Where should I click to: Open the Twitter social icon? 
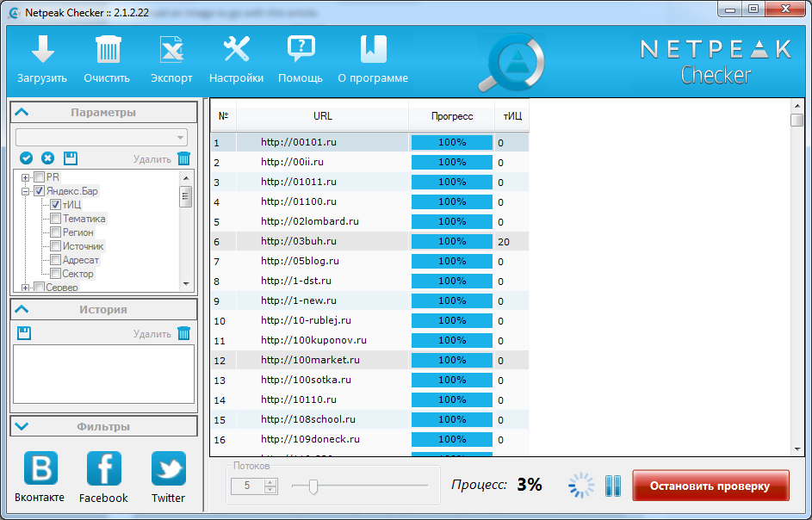pos(168,469)
